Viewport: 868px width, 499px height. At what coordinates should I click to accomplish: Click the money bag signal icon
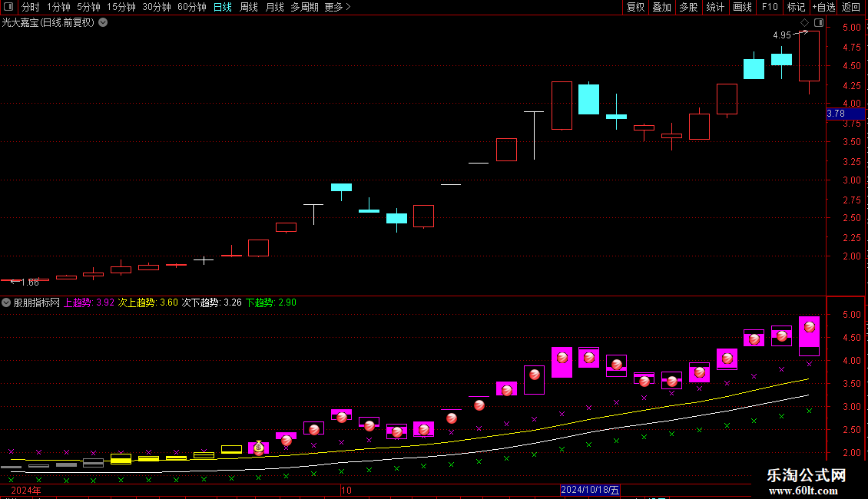[x=259, y=447]
